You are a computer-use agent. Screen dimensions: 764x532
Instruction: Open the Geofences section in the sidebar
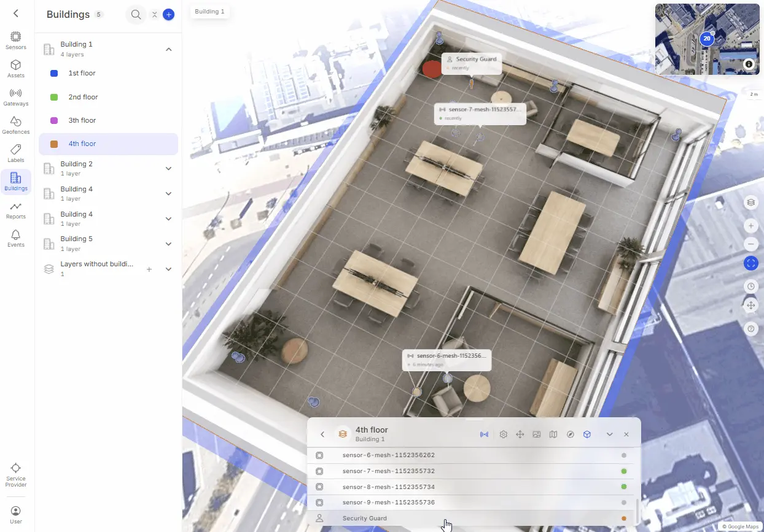[x=16, y=125]
